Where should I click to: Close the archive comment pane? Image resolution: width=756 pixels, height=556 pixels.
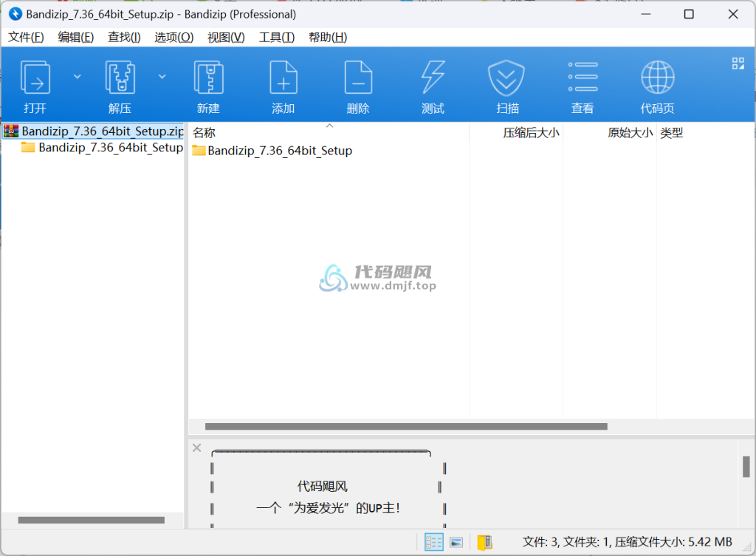[196, 447]
